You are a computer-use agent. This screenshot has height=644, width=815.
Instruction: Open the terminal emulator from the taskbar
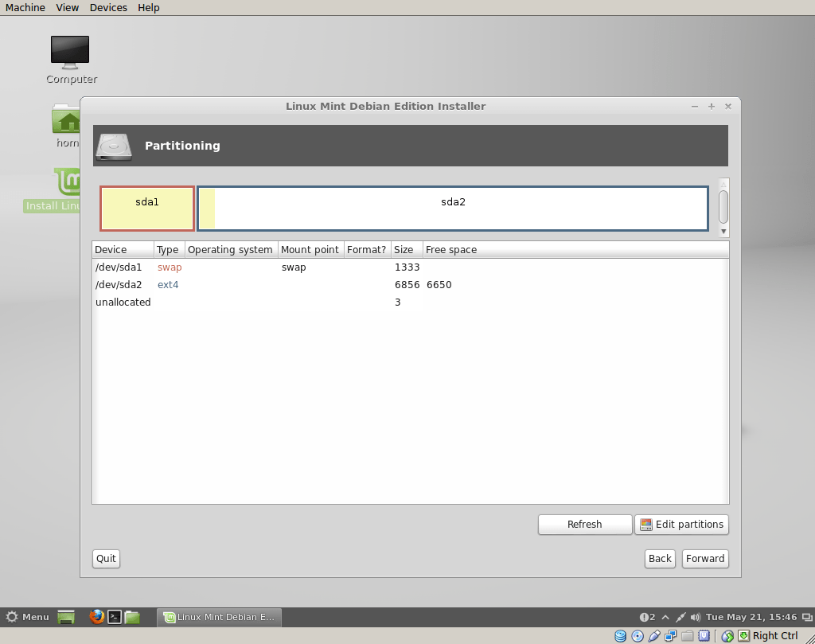tap(115, 617)
